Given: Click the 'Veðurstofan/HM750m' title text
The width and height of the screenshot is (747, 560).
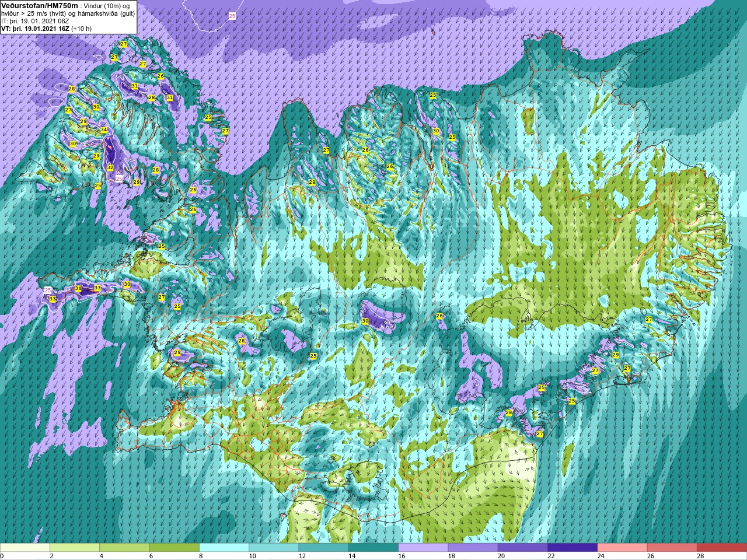Looking at the screenshot, I should tap(39, 5).
